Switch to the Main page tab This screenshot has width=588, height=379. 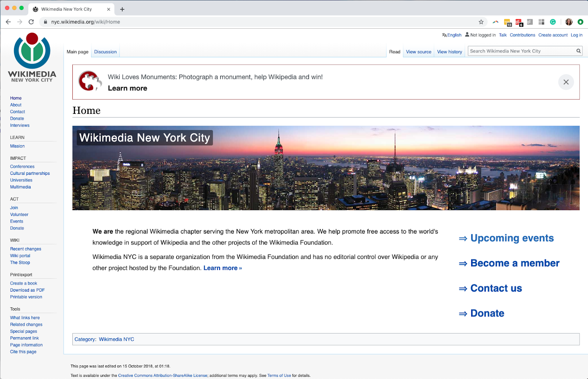(x=78, y=52)
